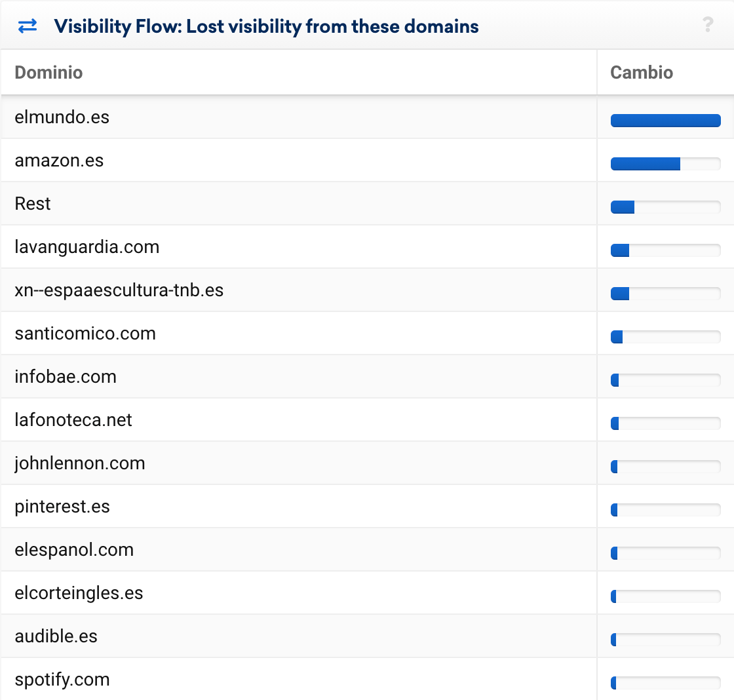Select infobae.com from the table
Screen dimensions: 734x700
click(x=66, y=377)
